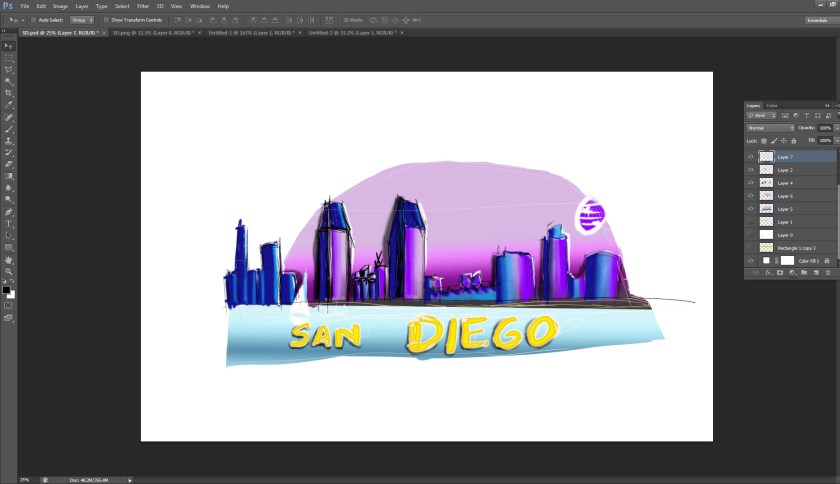Click the delete layer trash icon
Screen dimensions: 840x484
coord(827,272)
